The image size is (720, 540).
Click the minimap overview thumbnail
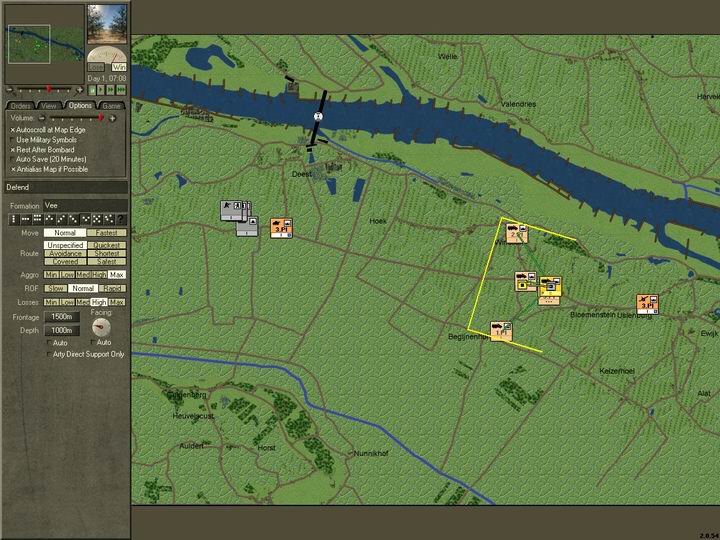(29, 43)
